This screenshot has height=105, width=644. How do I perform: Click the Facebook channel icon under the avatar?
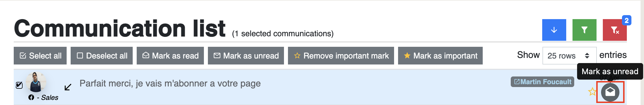31,98
